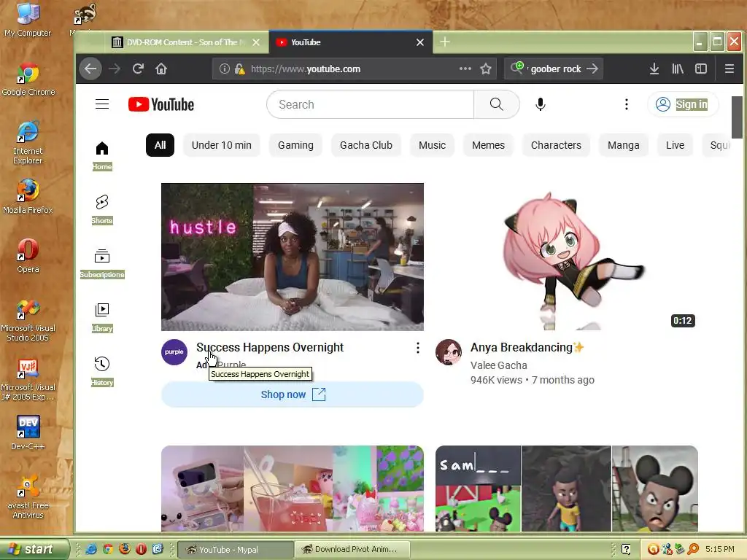This screenshot has width=747, height=560.
Task: Open the YouTube guide hamburger menu
Action: click(102, 104)
